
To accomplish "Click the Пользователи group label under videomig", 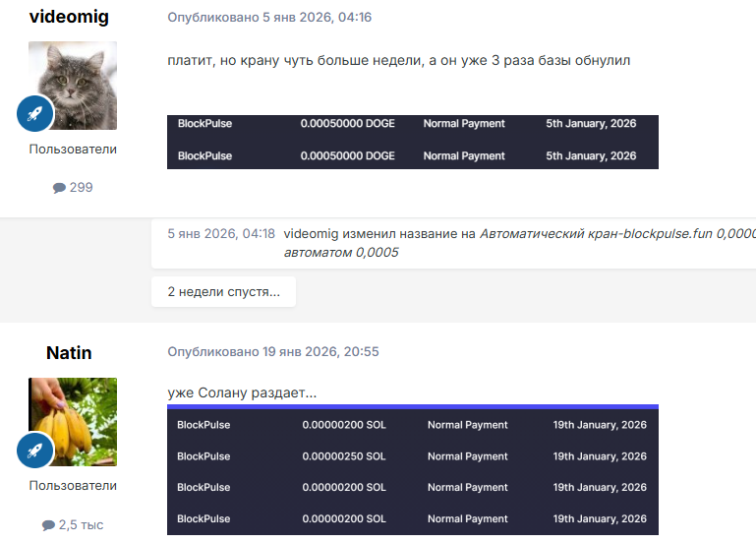I will coord(73,150).
